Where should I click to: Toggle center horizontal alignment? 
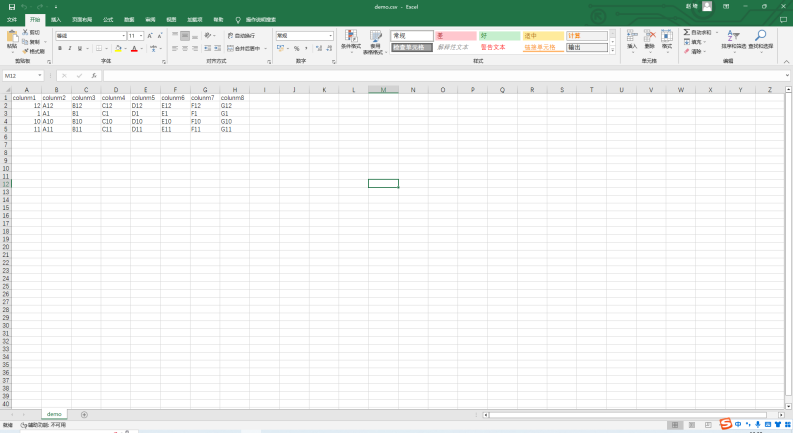pyautogui.click(x=185, y=49)
